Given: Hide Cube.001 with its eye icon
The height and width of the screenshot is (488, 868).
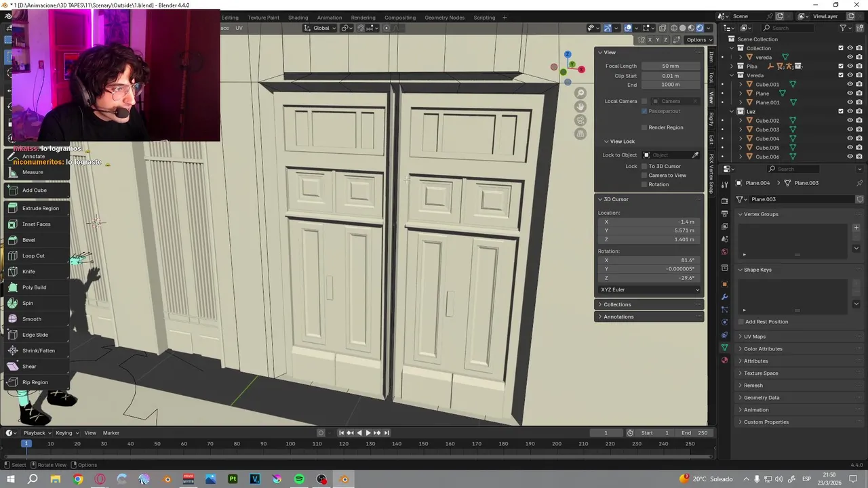Looking at the screenshot, I should pyautogui.click(x=850, y=84).
